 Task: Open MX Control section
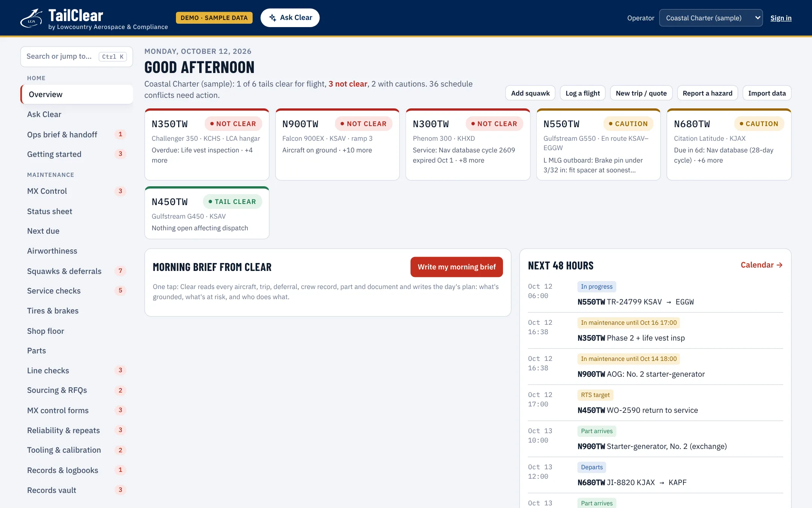[77, 191]
